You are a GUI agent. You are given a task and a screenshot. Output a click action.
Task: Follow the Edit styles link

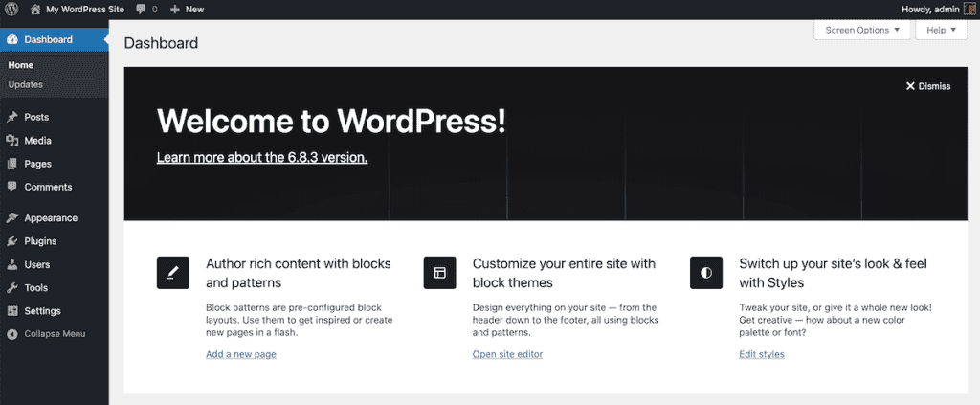pos(761,354)
